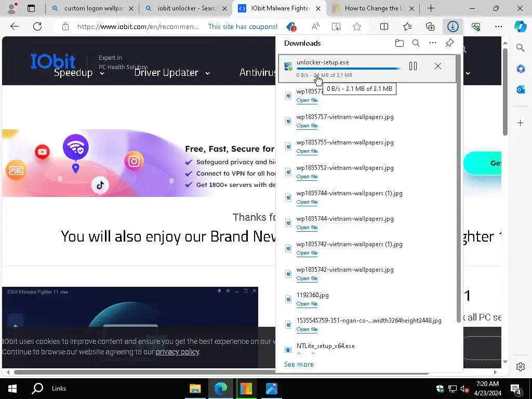Viewport: 532px width, 399px height.
Task: Open tab actions menu icon
Action: pos(31,8)
